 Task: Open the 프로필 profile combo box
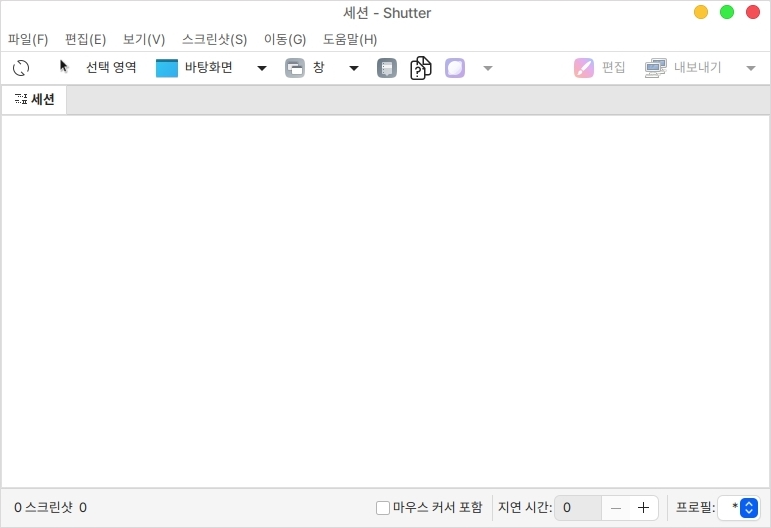pyautogui.click(x=739, y=508)
